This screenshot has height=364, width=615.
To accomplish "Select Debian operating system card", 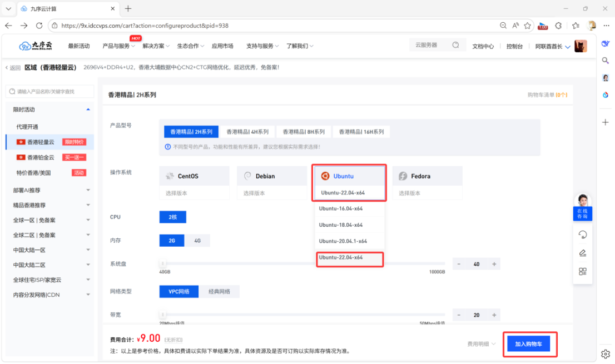I will point(272,176).
